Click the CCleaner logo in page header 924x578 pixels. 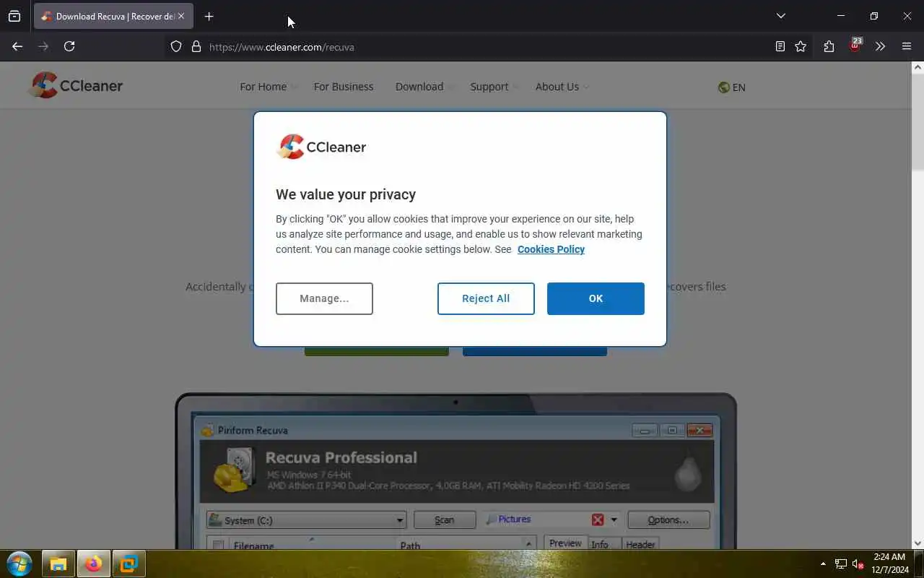[x=77, y=85]
